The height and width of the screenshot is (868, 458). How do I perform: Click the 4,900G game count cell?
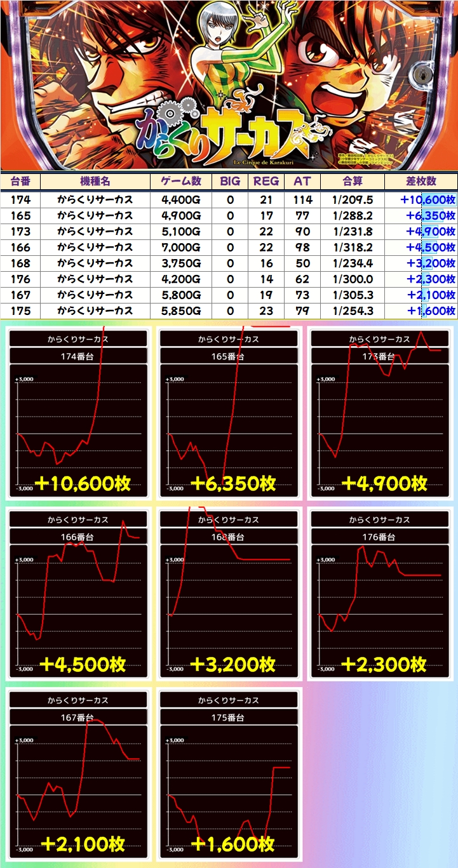(x=182, y=215)
